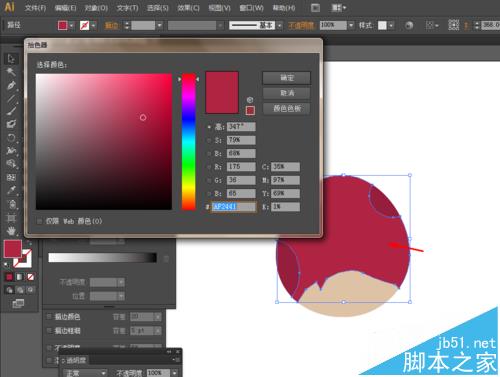Screen dimensions: 500x377
Task: Apply Gradient mode button
Action: pyautogui.click(x=20, y=277)
